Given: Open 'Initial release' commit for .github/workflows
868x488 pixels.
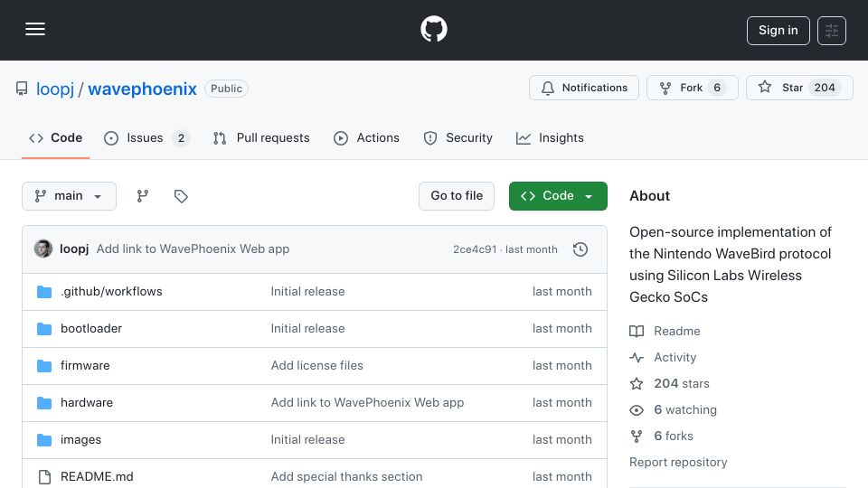Looking at the screenshot, I should point(307,292).
